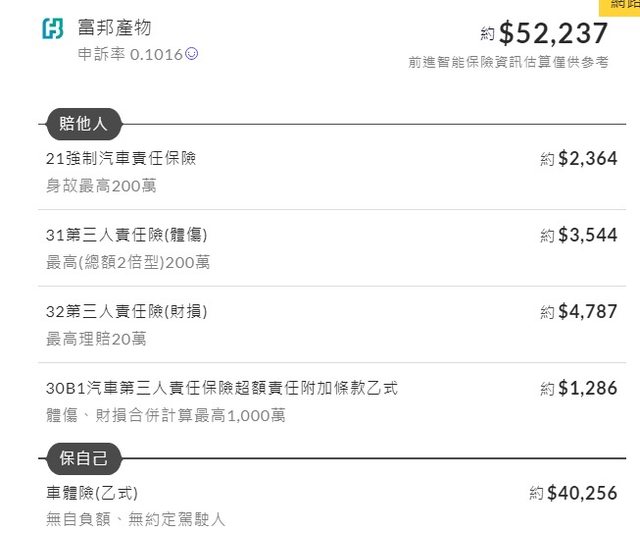Open the 富邦產物 insurer name link

point(114,28)
